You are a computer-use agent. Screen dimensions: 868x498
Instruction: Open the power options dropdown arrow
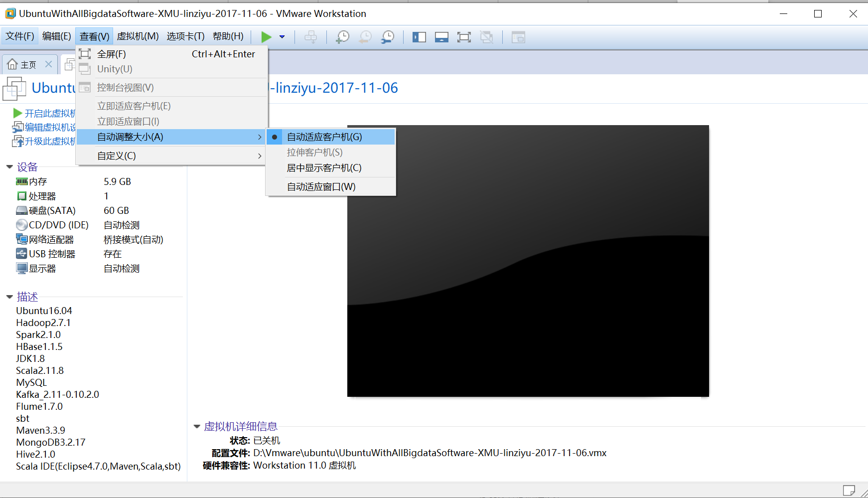click(282, 37)
